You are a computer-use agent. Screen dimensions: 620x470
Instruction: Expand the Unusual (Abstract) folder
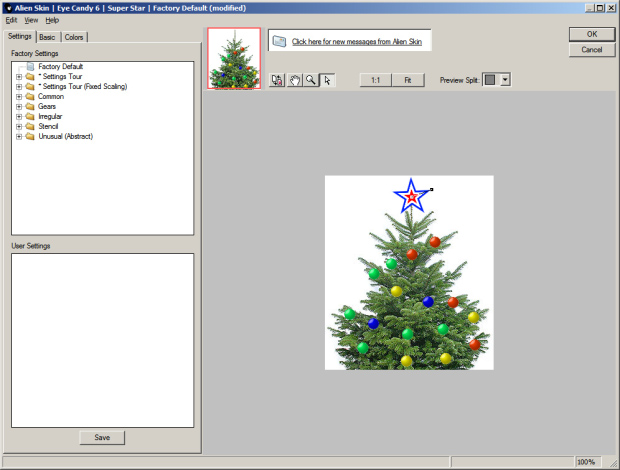pyautogui.click(x=19, y=136)
